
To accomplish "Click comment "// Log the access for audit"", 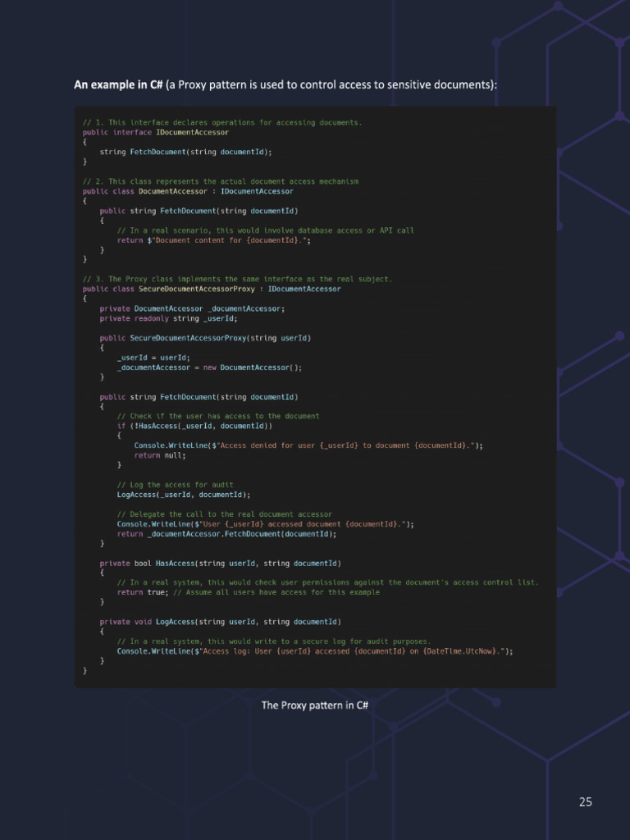I will pos(176,485).
